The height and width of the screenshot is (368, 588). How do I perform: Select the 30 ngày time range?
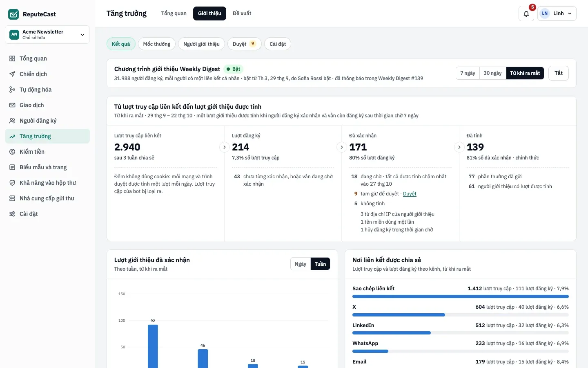(492, 73)
